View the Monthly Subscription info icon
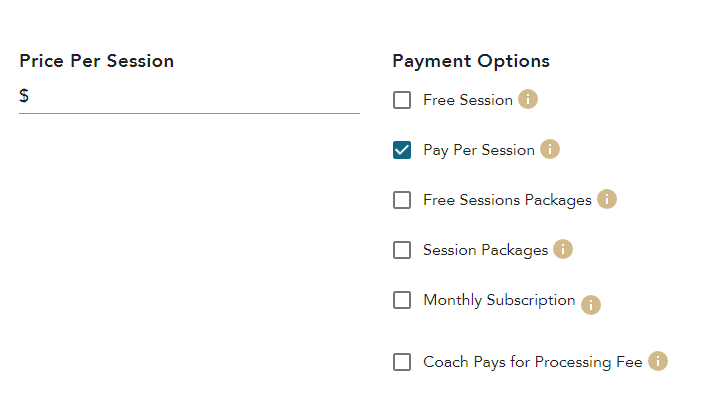The image size is (728, 413). click(x=591, y=305)
